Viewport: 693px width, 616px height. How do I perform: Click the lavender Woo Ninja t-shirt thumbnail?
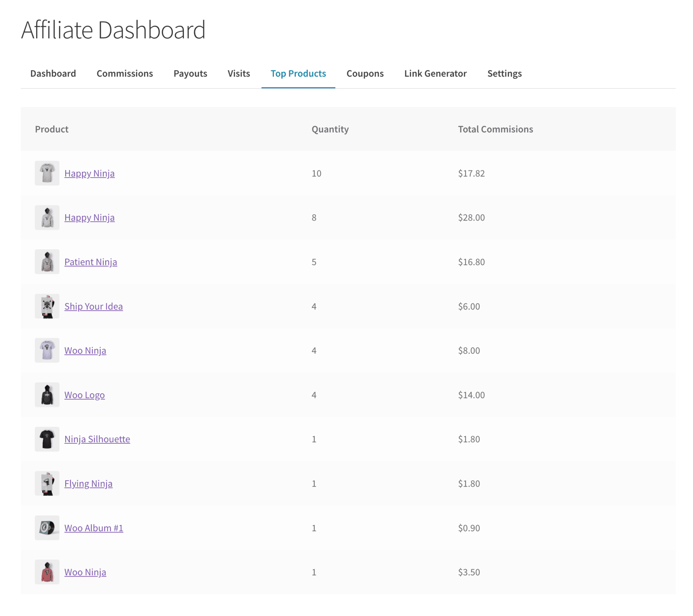pos(47,350)
